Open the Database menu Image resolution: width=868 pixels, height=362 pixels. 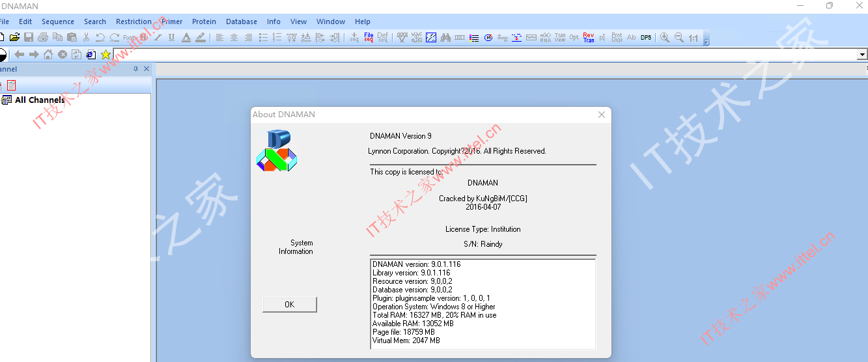[242, 21]
